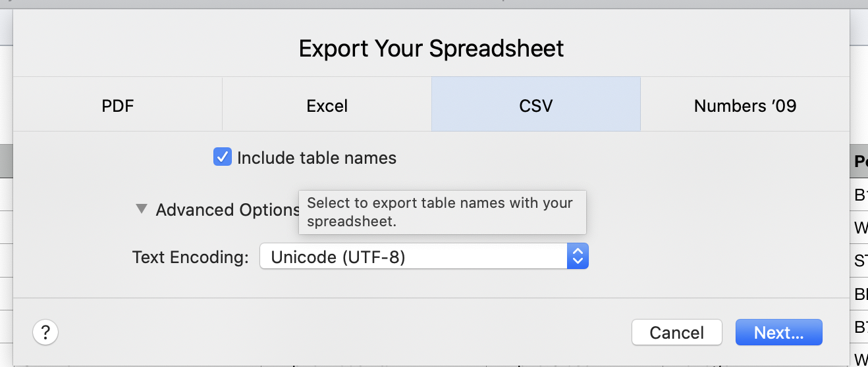Click the "Bl" cell in background spreadsheet

click(861, 295)
